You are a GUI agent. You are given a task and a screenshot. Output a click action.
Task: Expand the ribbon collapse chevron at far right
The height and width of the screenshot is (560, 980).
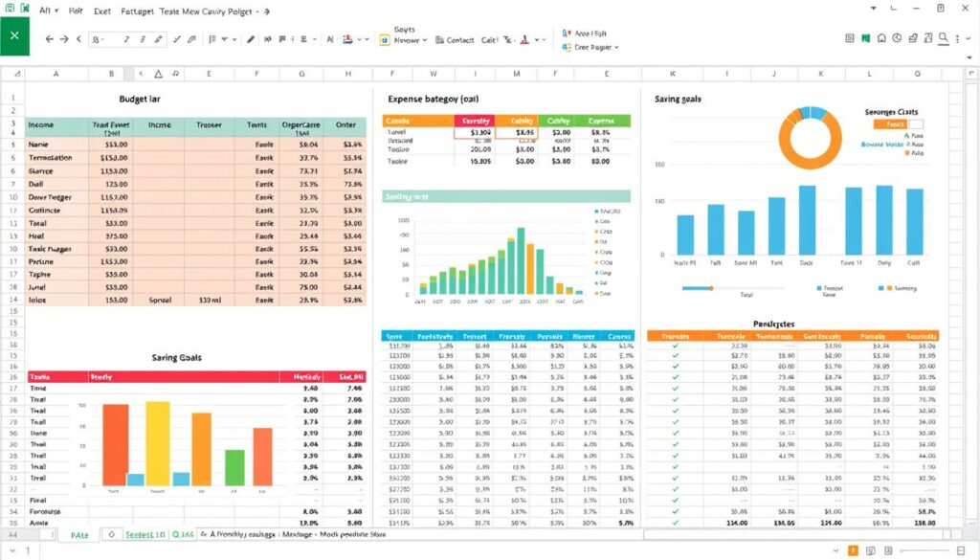[969, 38]
